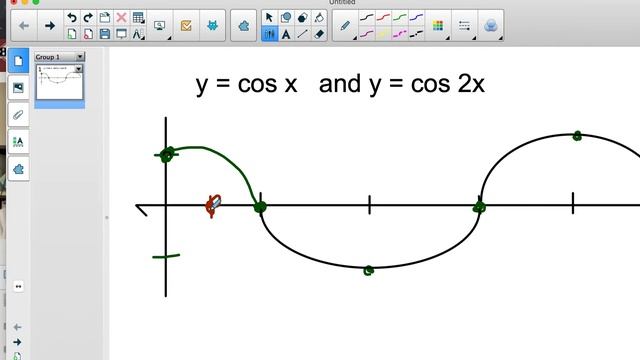Switch to the Add-ons puzzle sidebar tab
This screenshot has height=360, width=640.
pyautogui.click(x=18, y=169)
